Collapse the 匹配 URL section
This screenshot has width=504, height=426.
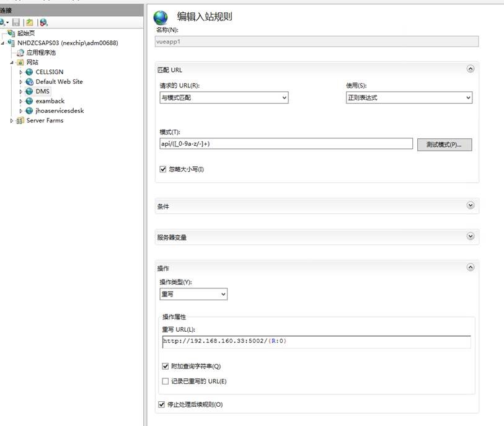point(471,69)
